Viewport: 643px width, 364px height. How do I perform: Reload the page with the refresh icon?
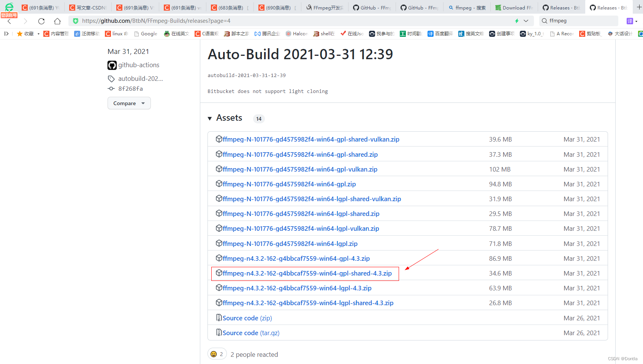[41, 21]
